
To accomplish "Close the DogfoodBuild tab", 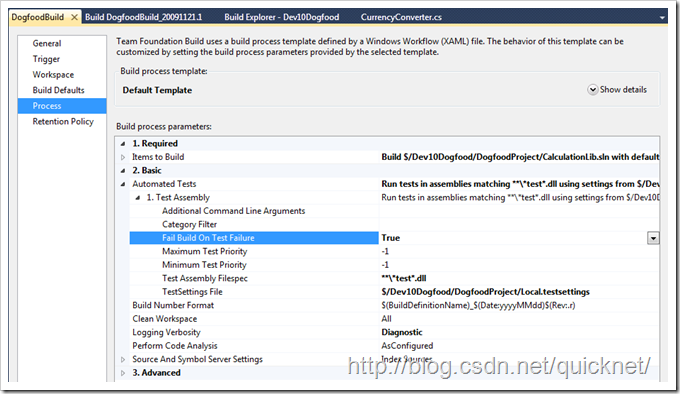I will (x=74, y=17).
